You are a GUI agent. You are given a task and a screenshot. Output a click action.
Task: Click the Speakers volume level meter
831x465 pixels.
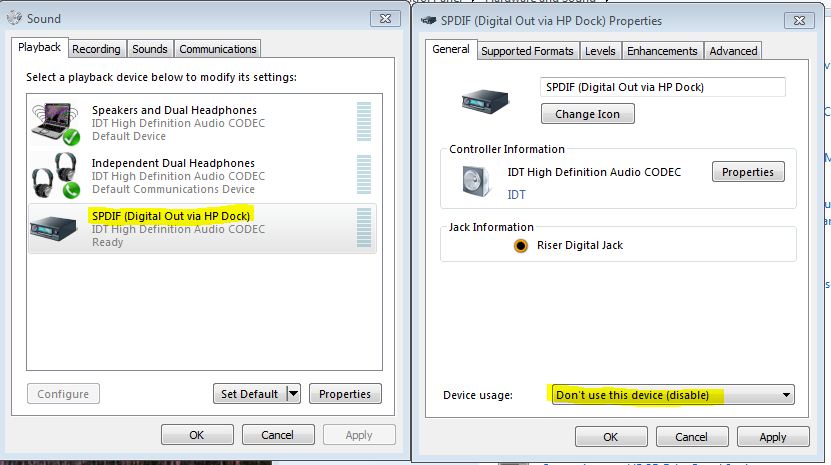[364, 121]
